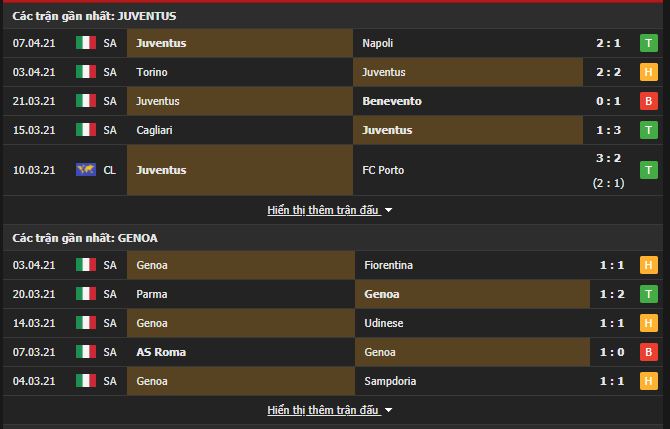Click the Italy flag on the 07.04.21 row
Image resolution: width=670 pixels, height=429 pixels.
(86, 43)
